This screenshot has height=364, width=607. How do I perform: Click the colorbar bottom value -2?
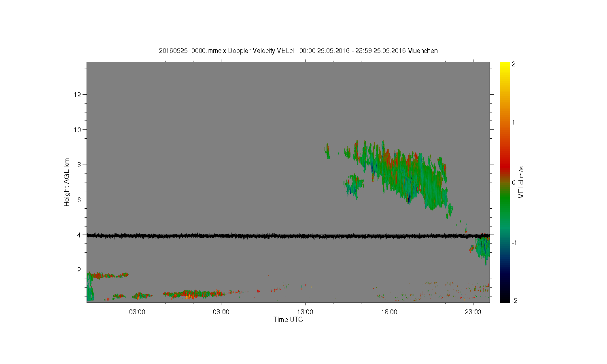coord(514,301)
